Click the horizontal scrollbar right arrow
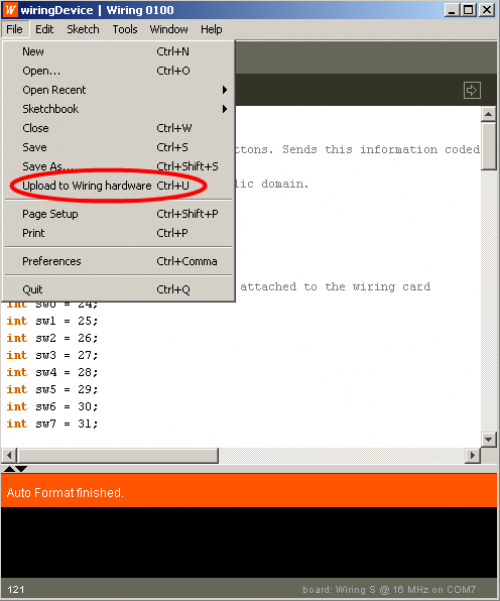 pyautogui.click(x=472, y=456)
